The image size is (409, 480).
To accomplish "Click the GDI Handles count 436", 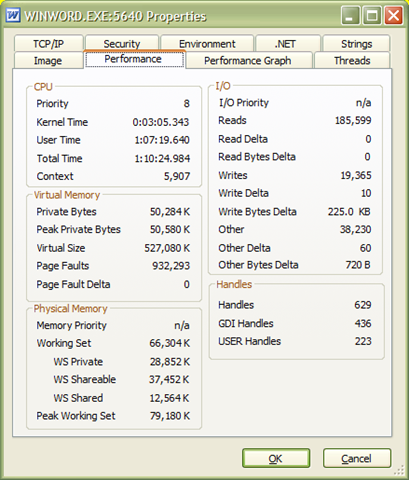I will (363, 323).
